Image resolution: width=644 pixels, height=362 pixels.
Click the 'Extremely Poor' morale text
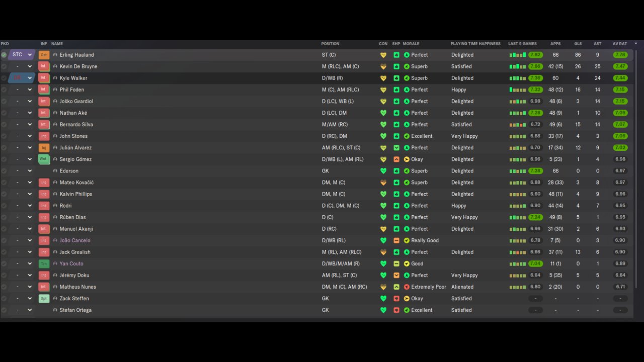(429, 287)
